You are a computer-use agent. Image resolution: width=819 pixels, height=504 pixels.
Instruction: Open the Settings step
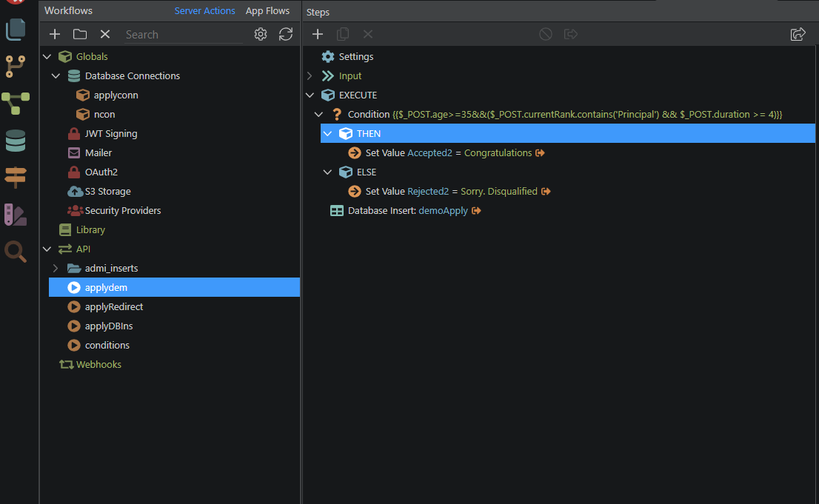pos(355,56)
